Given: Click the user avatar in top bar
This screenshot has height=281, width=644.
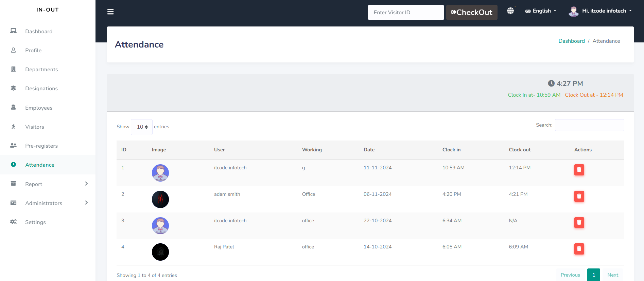Looking at the screenshot, I should 574,11.
